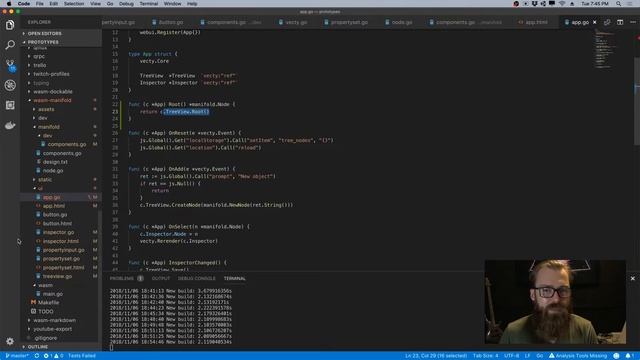Click the Spotlight search icon in menu bar
Screen dimensions: 640x360
[618, 4]
